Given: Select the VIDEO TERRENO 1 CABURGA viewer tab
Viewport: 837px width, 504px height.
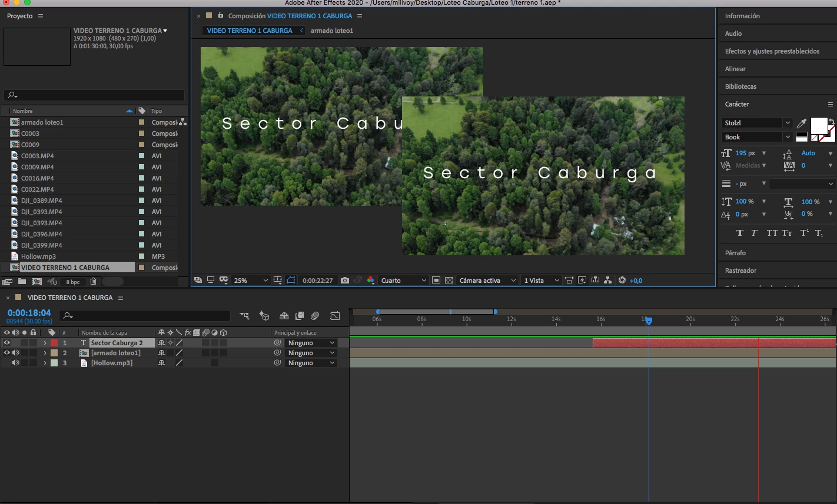Looking at the screenshot, I should pos(250,31).
